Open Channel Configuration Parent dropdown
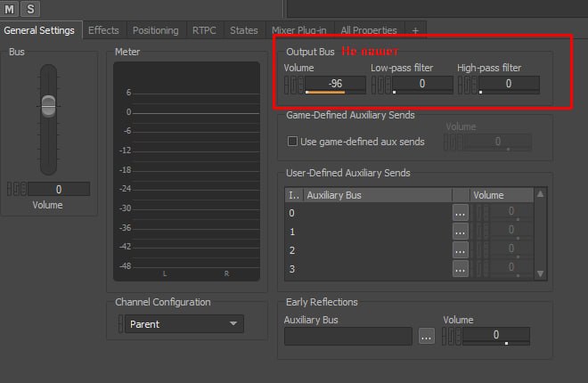The width and height of the screenshot is (588, 383). (x=184, y=324)
